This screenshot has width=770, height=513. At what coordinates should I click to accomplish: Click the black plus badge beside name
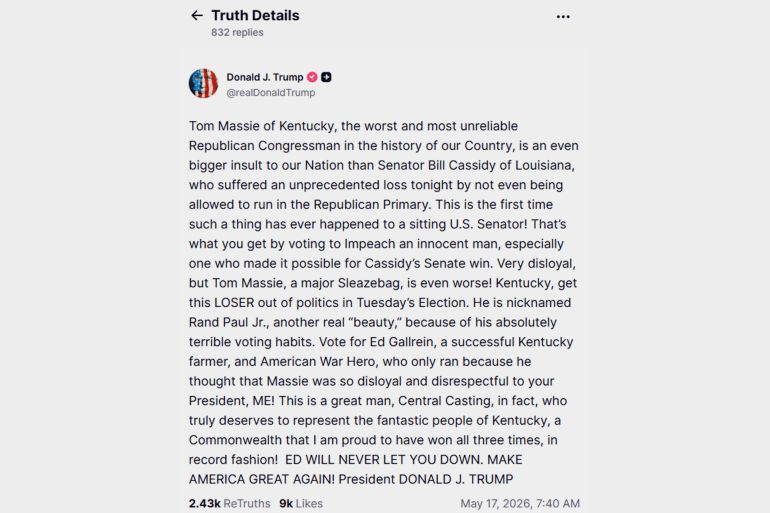pos(326,77)
